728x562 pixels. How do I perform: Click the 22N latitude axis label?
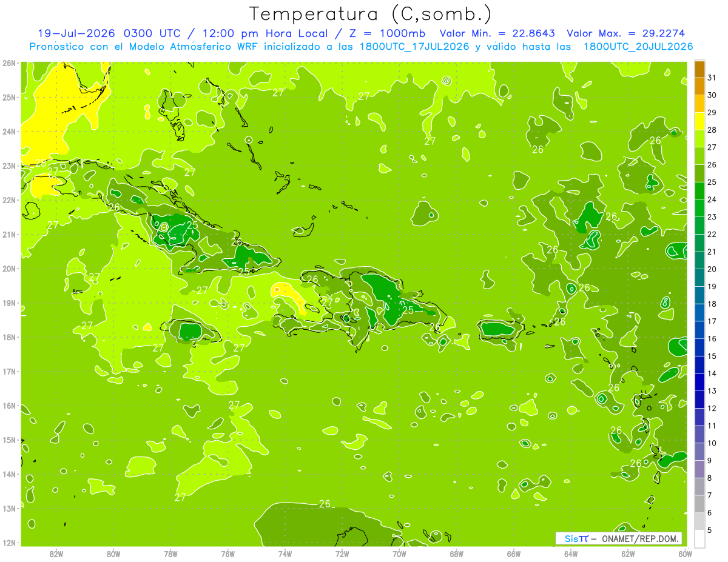(x=9, y=200)
